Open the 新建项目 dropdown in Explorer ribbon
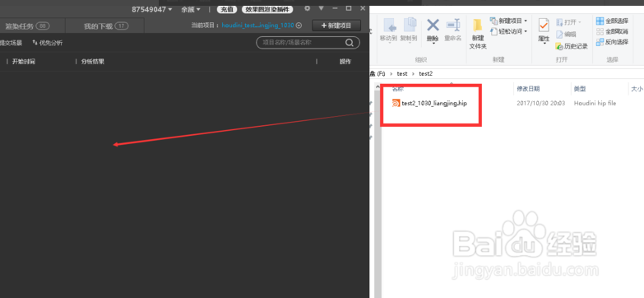Image resolution: width=644 pixels, height=298 pixels. 508,21
